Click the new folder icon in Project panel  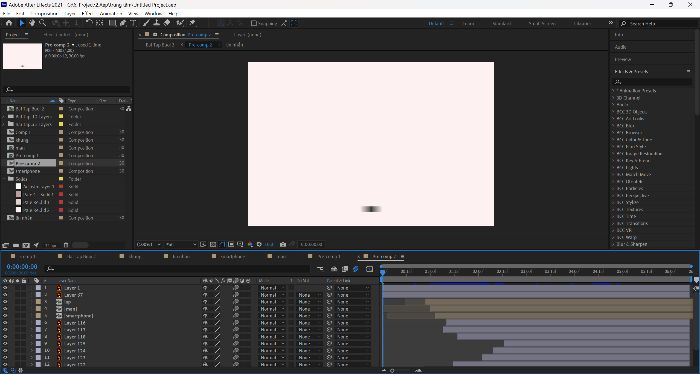pos(16,245)
